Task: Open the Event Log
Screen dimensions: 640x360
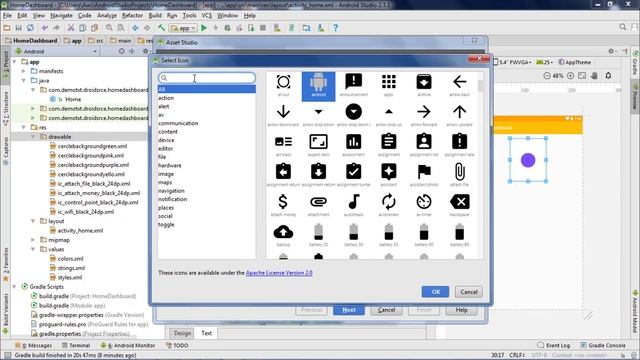Action: click(553, 345)
